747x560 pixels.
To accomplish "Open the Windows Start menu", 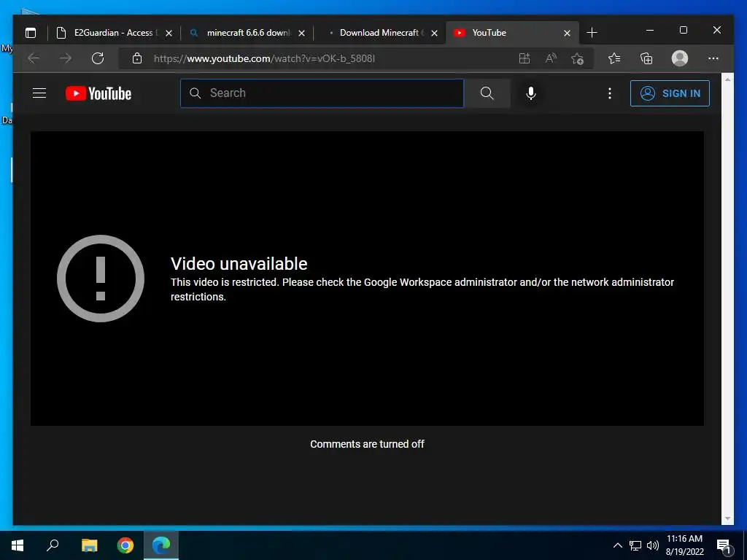I will [18, 545].
